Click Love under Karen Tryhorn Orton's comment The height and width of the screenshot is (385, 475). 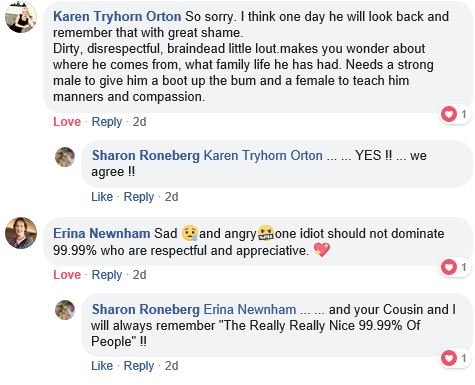coord(67,122)
